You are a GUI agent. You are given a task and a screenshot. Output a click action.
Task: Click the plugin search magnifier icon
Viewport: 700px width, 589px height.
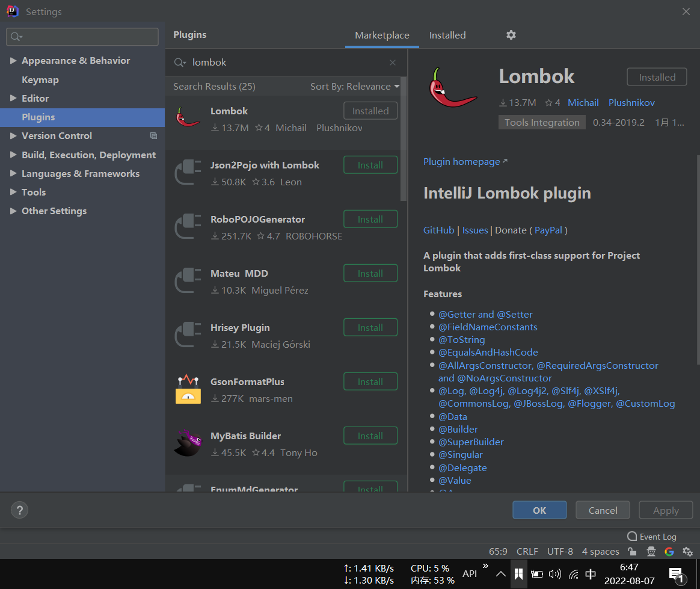[179, 63]
